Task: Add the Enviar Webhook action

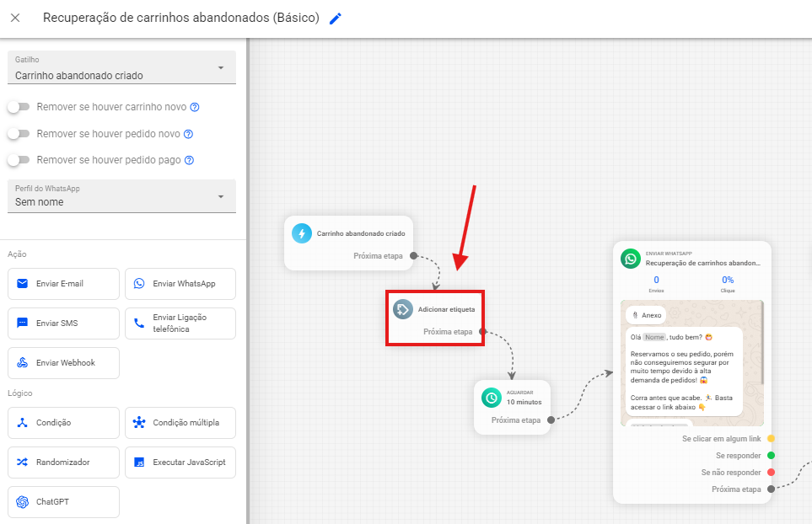Action: click(63, 363)
